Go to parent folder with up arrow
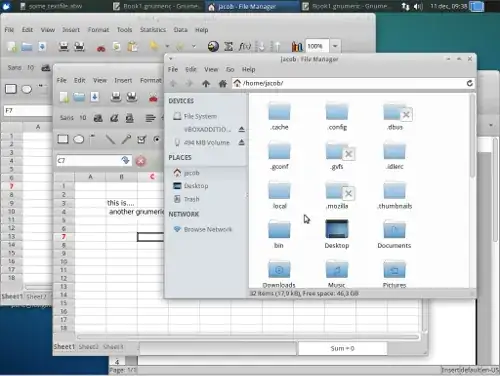The width and height of the screenshot is (500, 376). (x=206, y=84)
